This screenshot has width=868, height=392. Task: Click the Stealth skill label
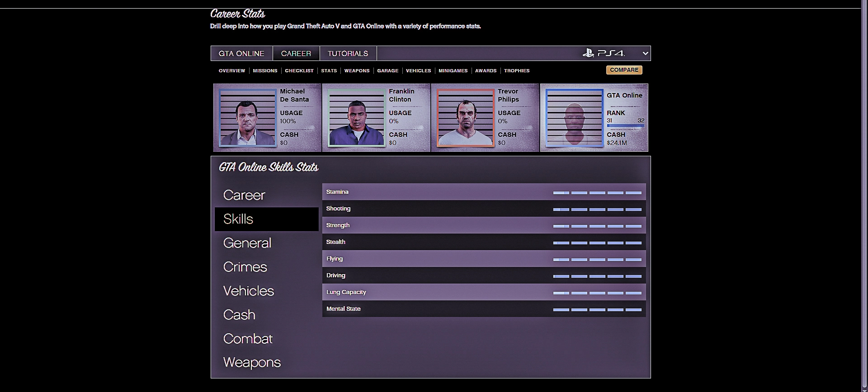[335, 242]
